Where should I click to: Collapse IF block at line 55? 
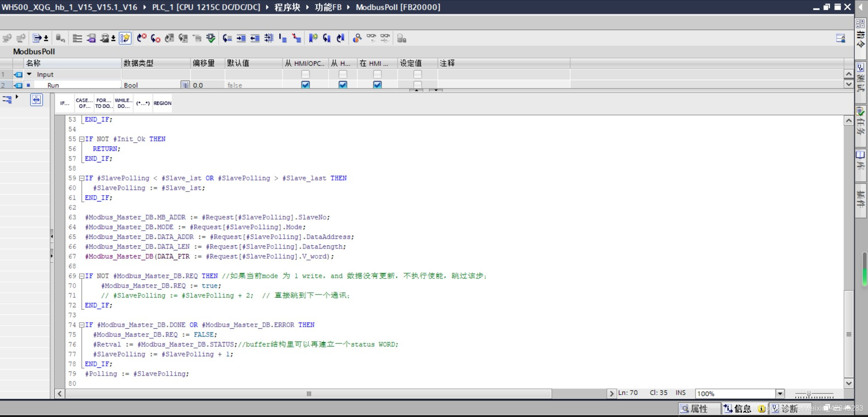(x=81, y=139)
